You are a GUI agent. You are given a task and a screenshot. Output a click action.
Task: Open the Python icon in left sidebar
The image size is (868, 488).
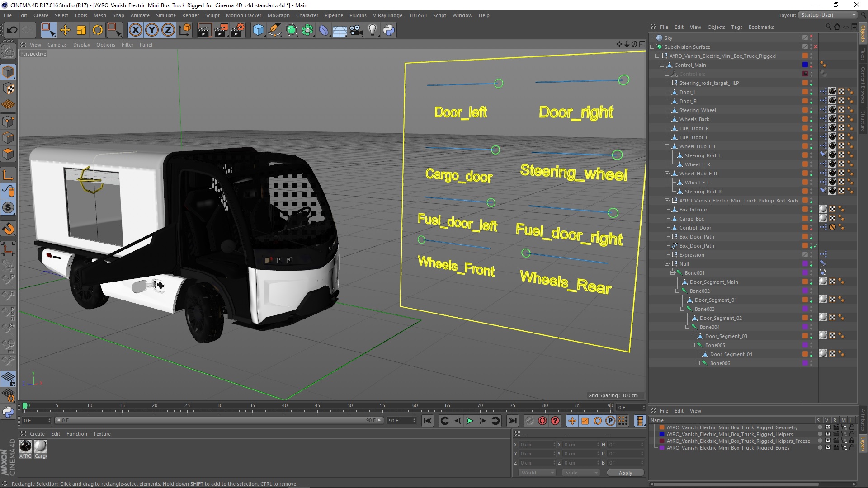coord(8,412)
